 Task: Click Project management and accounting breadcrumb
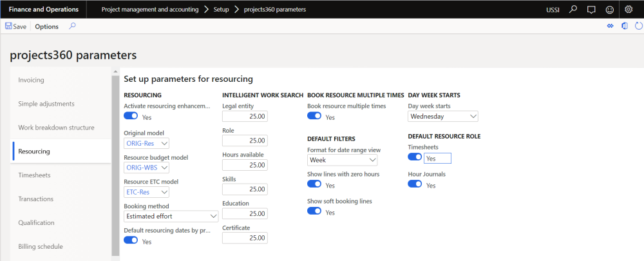(x=151, y=10)
